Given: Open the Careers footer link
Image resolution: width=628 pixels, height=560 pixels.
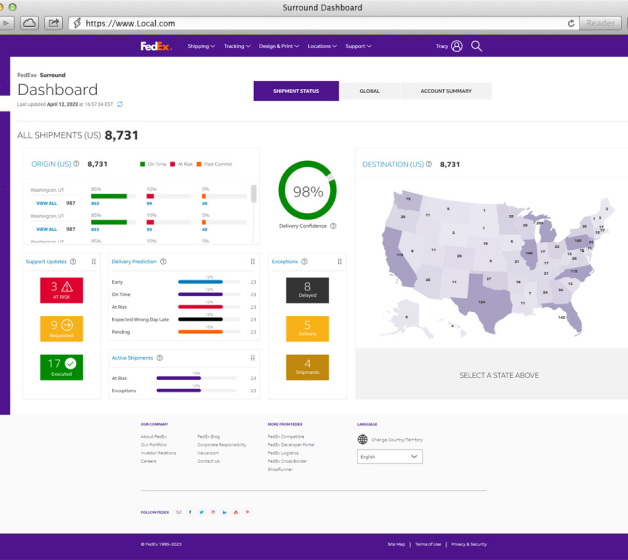Looking at the screenshot, I should click(x=148, y=461).
